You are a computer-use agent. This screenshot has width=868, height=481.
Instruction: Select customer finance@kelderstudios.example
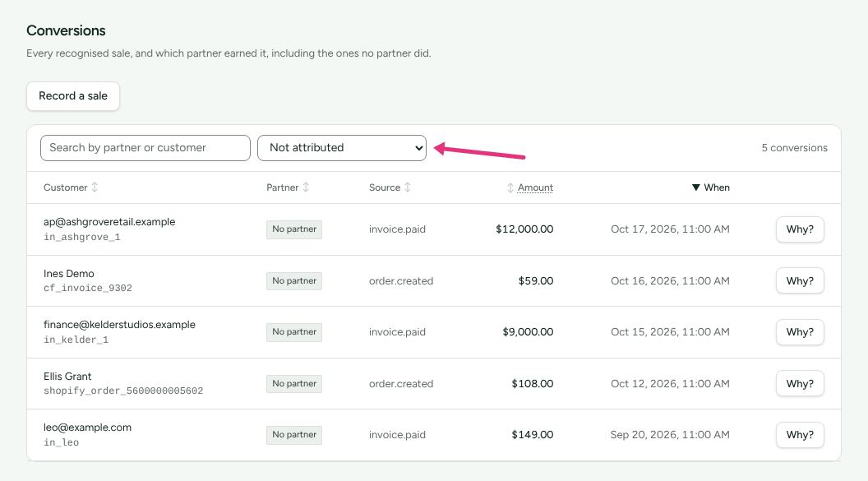(x=119, y=325)
